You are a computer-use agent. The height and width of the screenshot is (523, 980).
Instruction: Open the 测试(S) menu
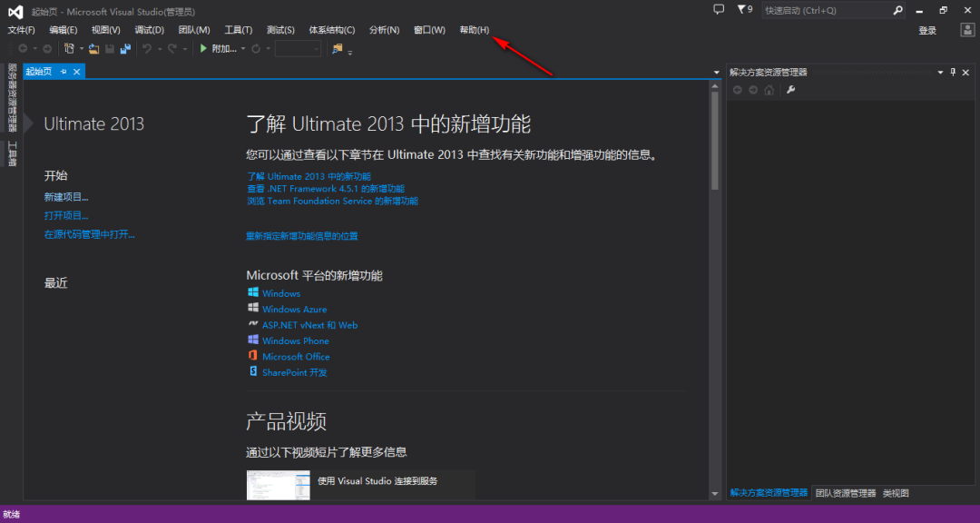pyautogui.click(x=280, y=29)
